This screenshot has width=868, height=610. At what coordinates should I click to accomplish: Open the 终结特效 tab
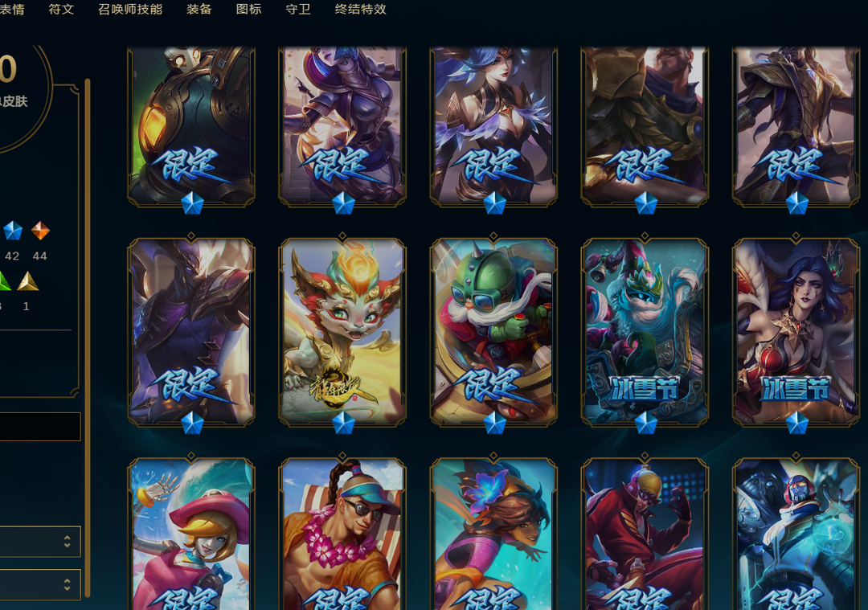360,10
